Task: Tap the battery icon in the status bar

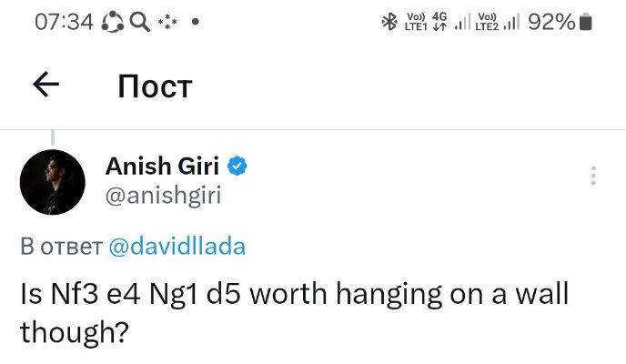Action: coord(587,22)
